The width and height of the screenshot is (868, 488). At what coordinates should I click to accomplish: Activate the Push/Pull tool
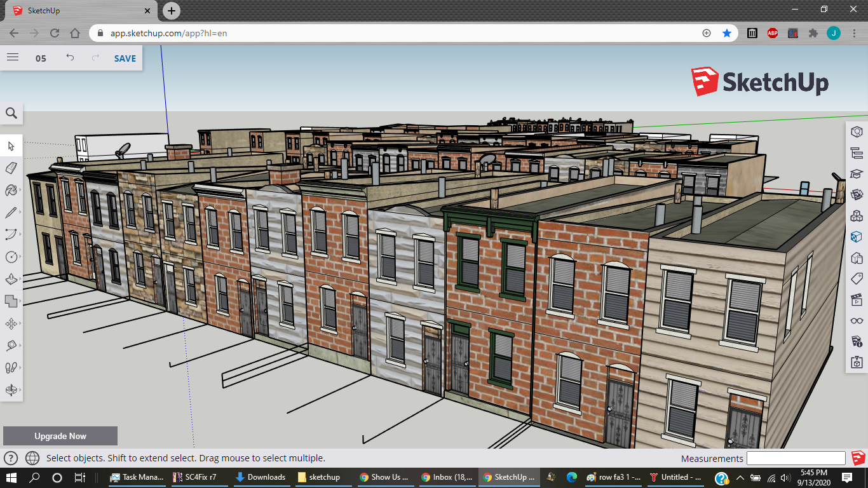(x=11, y=279)
